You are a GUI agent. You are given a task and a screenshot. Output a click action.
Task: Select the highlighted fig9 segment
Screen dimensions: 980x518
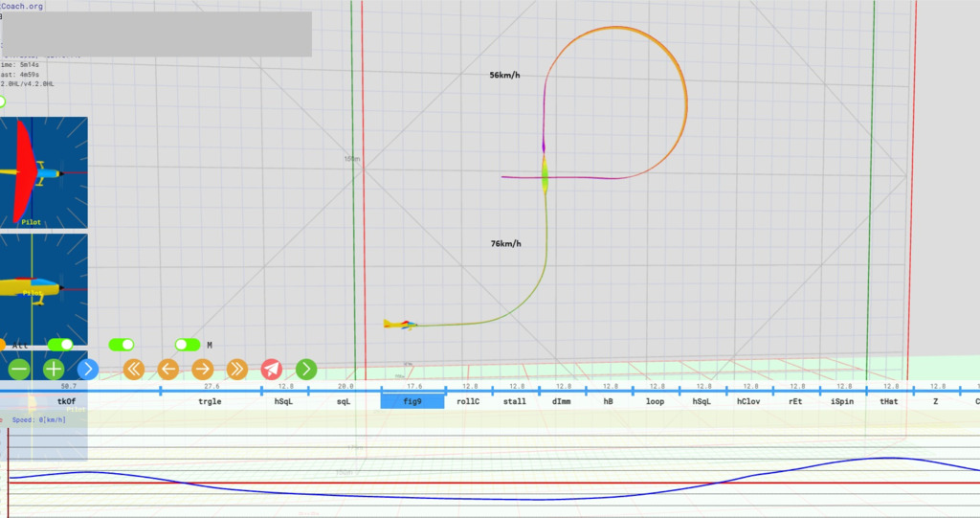point(412,401)
